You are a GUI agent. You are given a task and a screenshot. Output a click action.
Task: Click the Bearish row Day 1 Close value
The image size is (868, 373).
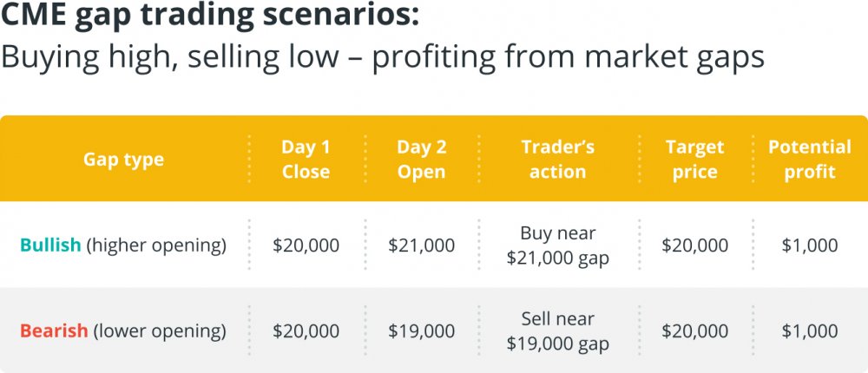[x=306, y=331]
